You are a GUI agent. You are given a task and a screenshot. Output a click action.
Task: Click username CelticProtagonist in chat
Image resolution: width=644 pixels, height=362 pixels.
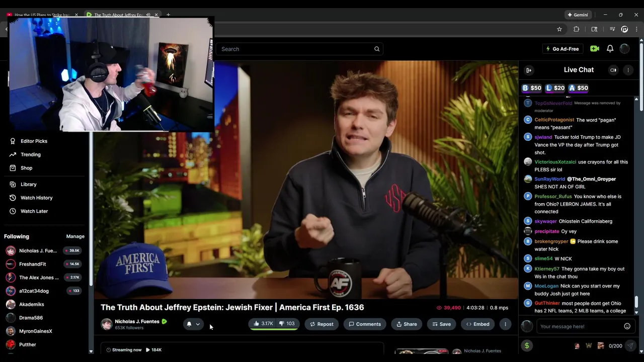[554, 120]
